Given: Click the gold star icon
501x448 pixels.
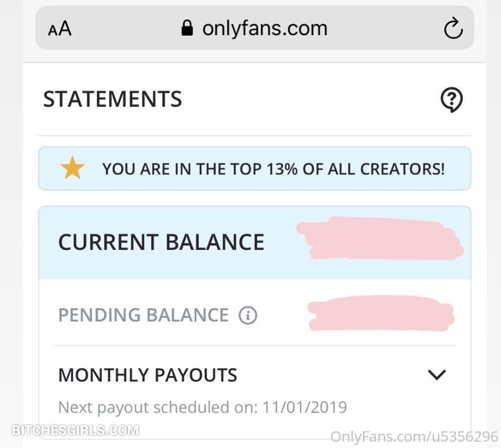Looking at the screenshot, I should pos(72,169).
